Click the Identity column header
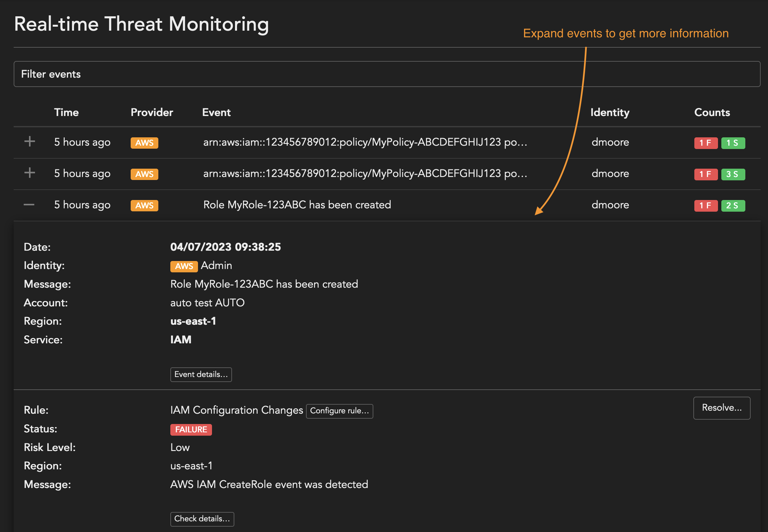768x532 pixels. coord(610,112)
